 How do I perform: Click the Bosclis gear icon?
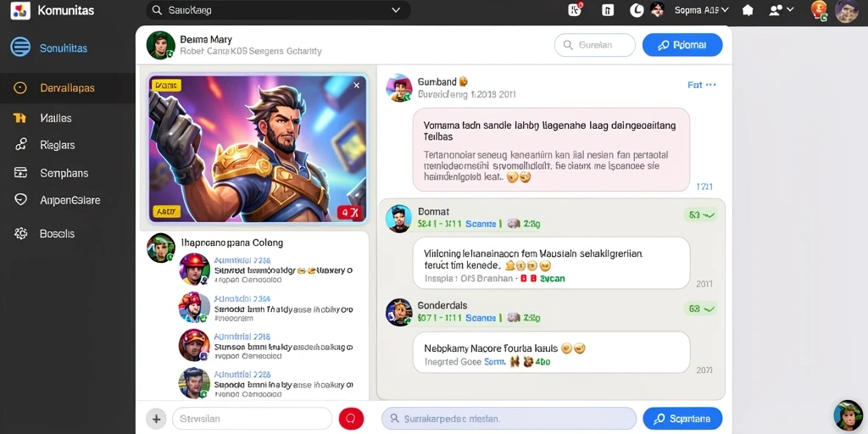tap(20, 234)
